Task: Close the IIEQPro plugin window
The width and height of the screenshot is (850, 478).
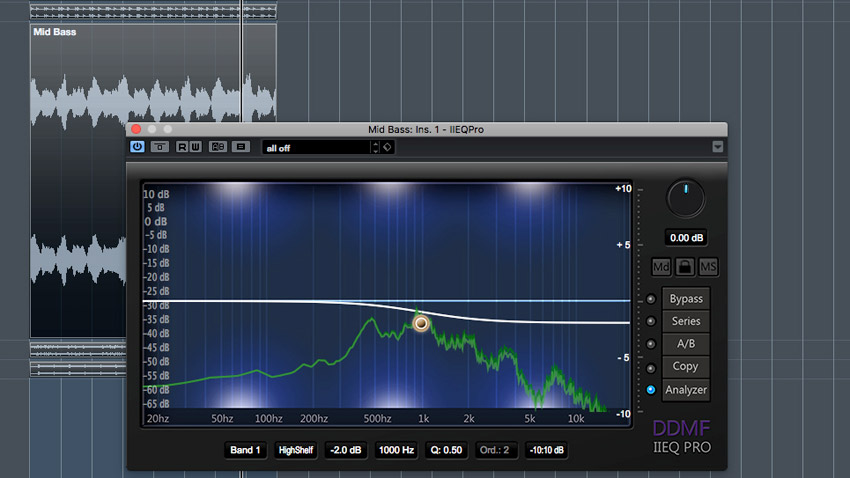Action: point(137,129)
